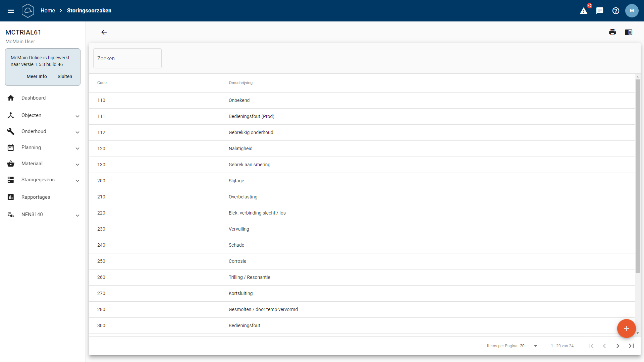The width and height of the screenshot is (644, 362).
Task: Click the print icon
Action: click(612, 32)
